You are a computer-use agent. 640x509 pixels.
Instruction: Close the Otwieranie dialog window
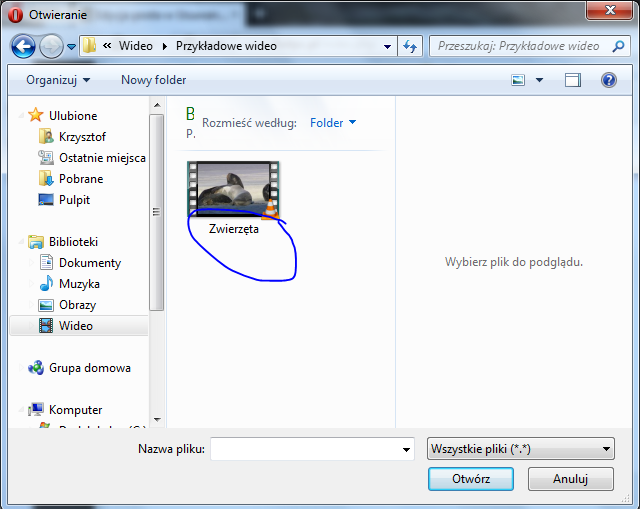point(609,10)
